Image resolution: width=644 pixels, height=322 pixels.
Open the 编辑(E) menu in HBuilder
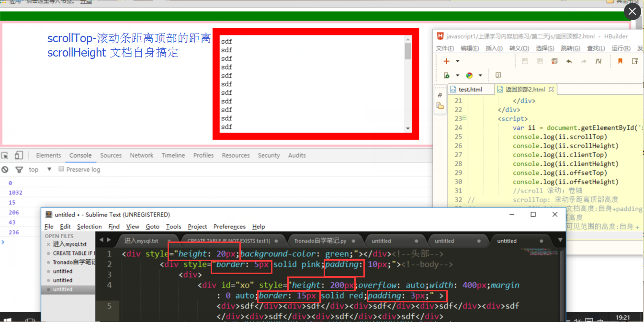click(x=470, y=48)
